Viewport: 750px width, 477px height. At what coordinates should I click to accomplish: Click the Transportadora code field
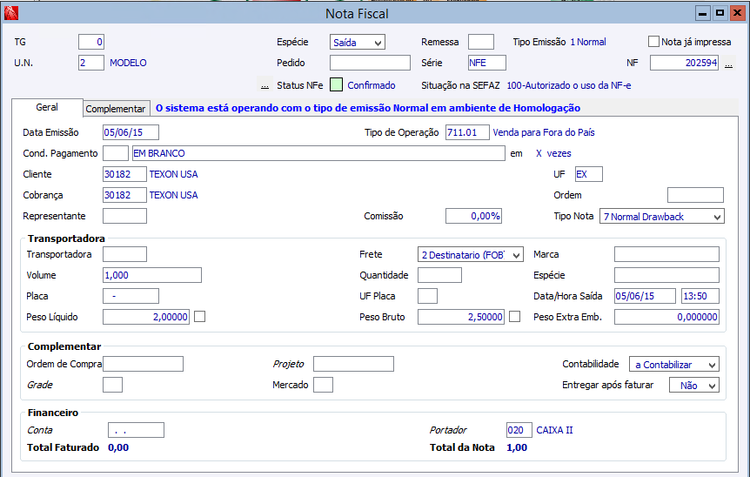[x=125, y=255]
